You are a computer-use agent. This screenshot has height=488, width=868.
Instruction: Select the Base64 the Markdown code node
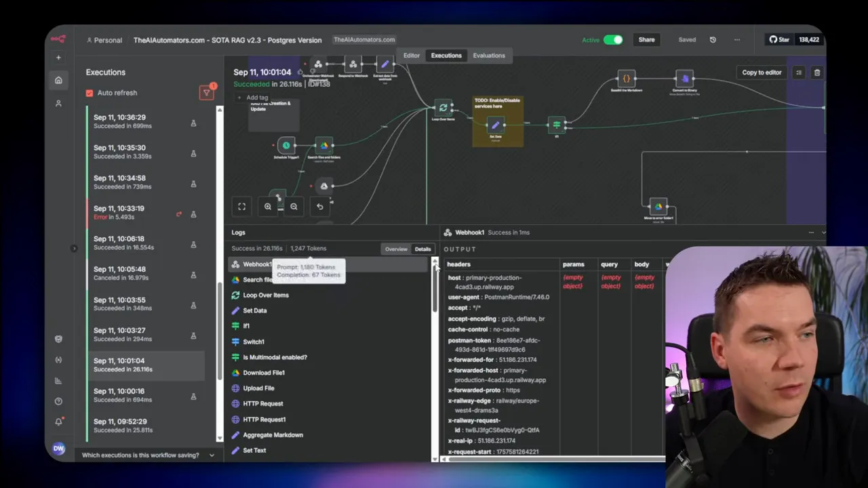click(x=627, y=79)
